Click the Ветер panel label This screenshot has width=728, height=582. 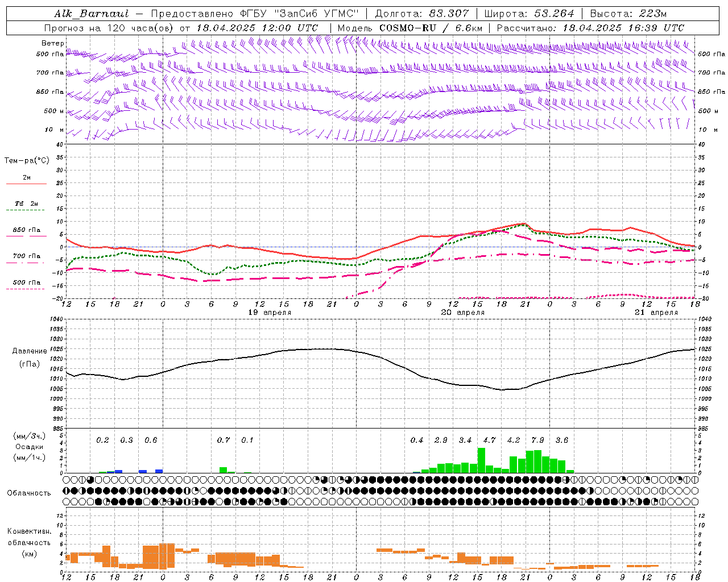[53, 43]
